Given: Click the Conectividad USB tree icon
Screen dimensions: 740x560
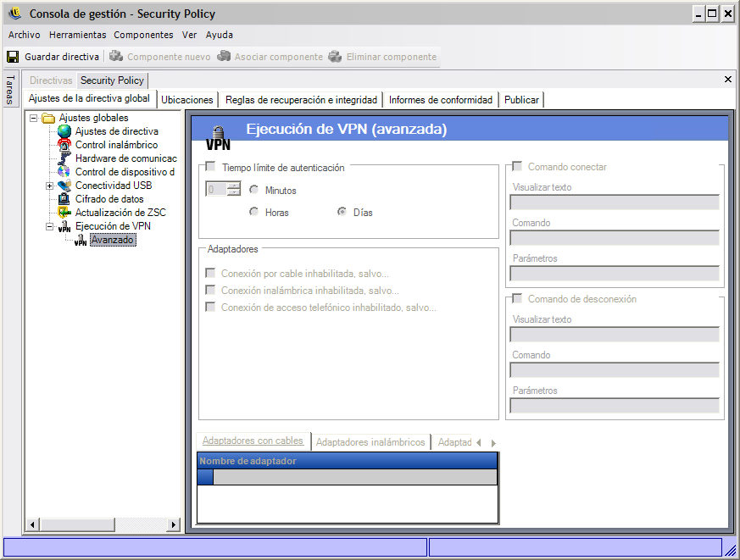Looking at the screenshot, I should [64, 186].
